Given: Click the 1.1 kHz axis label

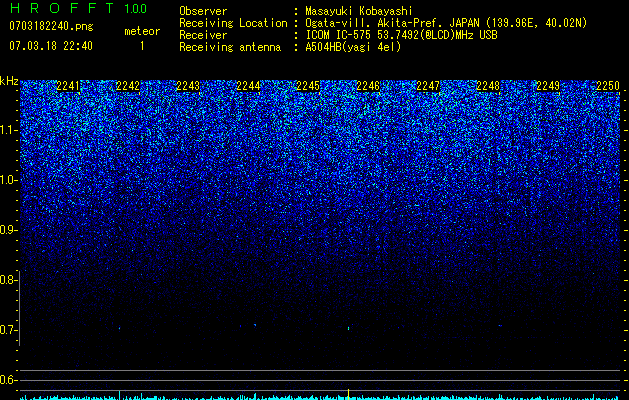Looking at the screenshot, I should (8, 130).
